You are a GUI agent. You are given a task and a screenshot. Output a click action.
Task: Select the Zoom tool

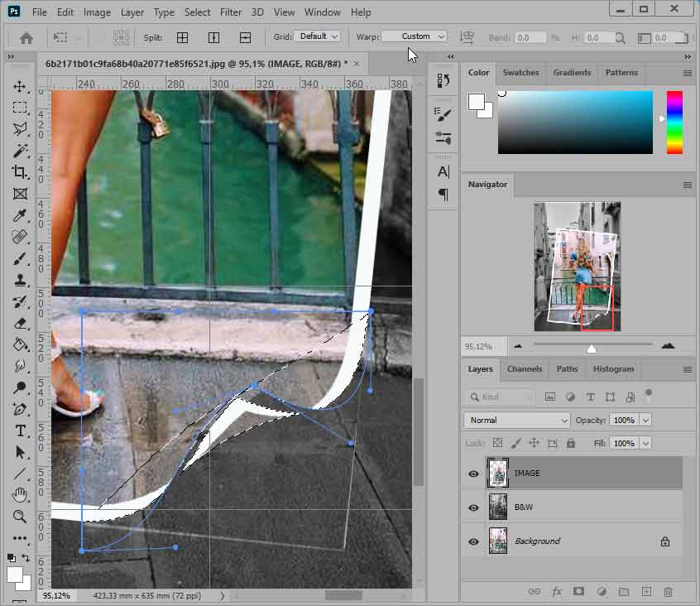tap(20, 517)
